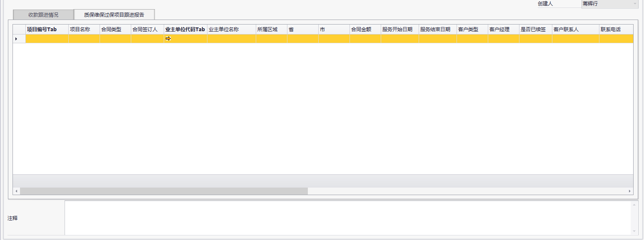Open the 创建人 dropdown list

634,4
